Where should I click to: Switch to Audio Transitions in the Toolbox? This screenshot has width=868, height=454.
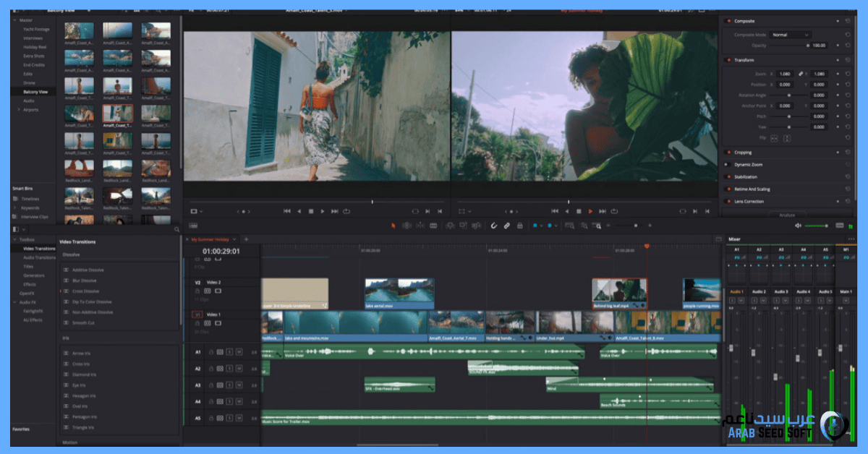(41, 256)
